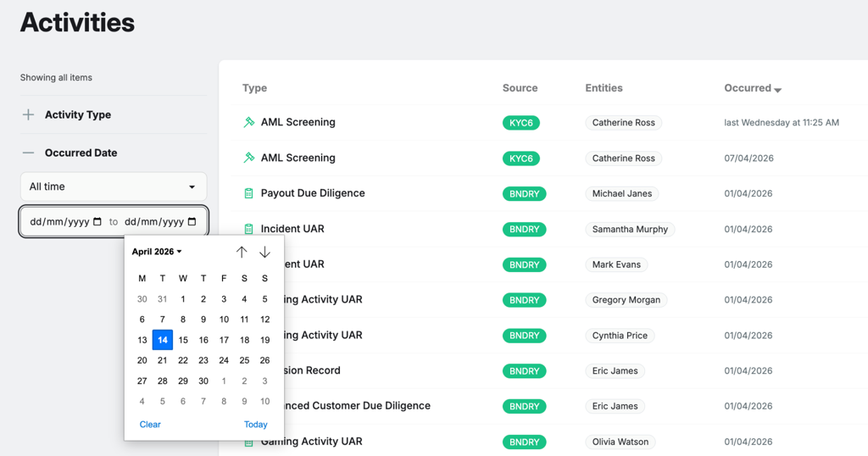Click the Type column header
This screenshot has height=456, width=868.
(x=254, y=88)
